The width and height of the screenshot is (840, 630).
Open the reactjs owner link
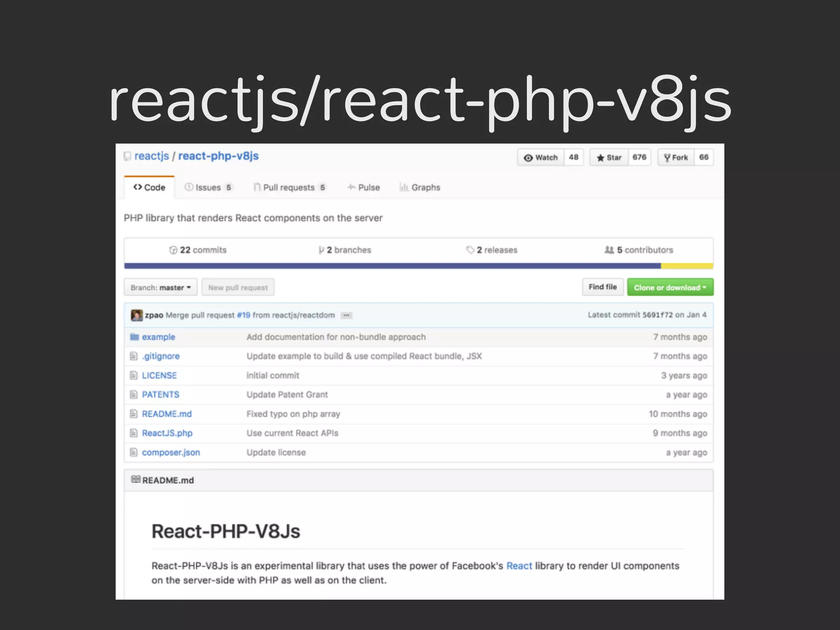click(x=151, y=156)
